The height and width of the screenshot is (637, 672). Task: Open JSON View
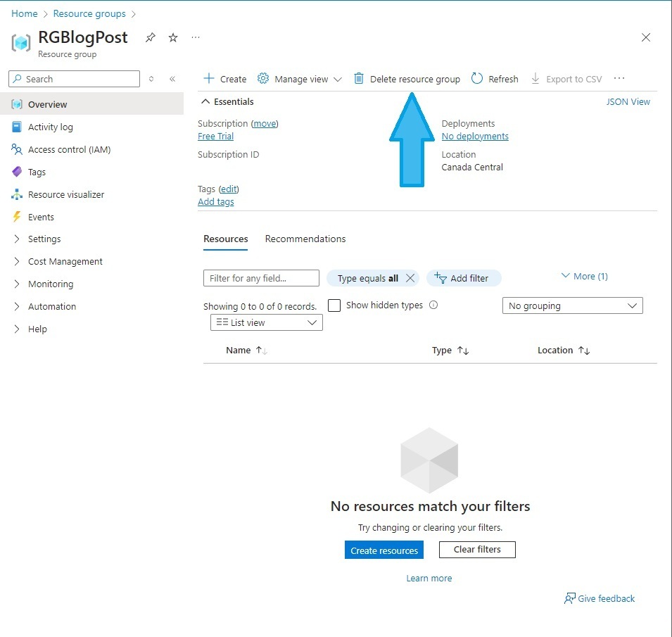[628, 101]
